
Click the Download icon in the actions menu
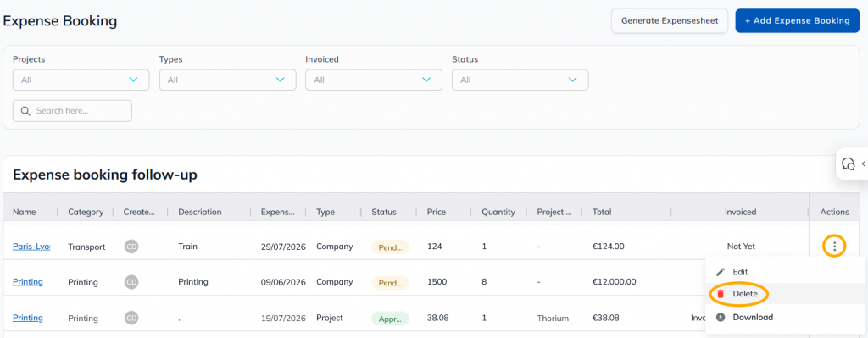(721, 318)
